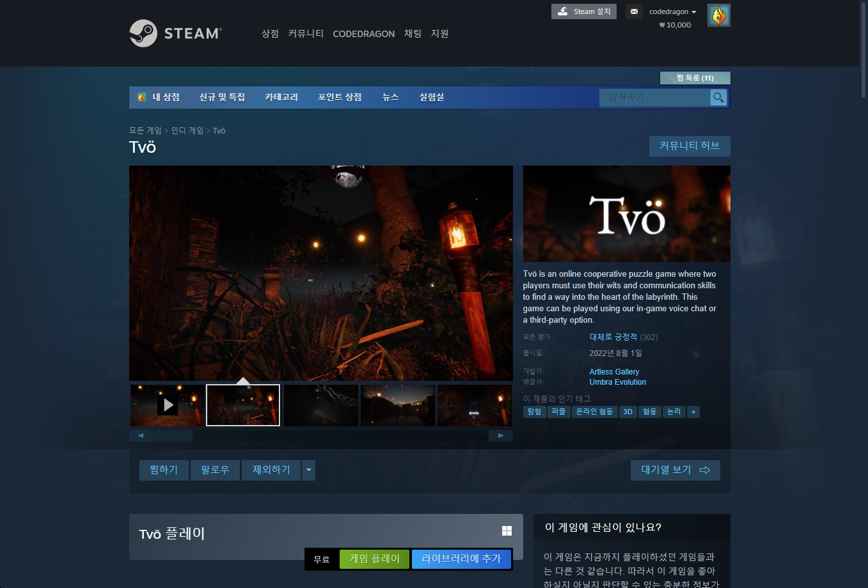Click the thumbnail strip scroll handle
Screen dimensions: 868x588
(x=173, y=436)
